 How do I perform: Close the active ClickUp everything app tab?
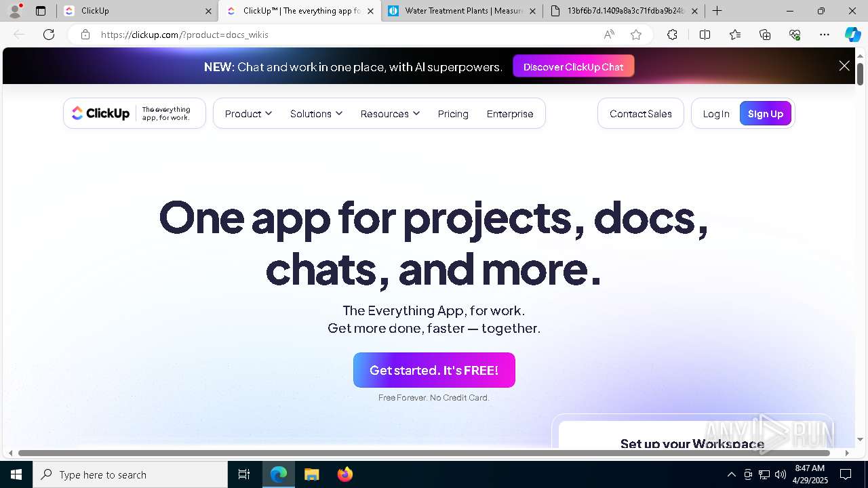point(370,11)
